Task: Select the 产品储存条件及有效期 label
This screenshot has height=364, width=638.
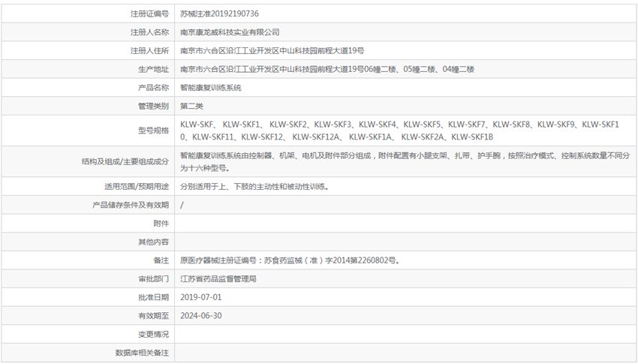Action: pyautogui.click(x=130, y=205)
